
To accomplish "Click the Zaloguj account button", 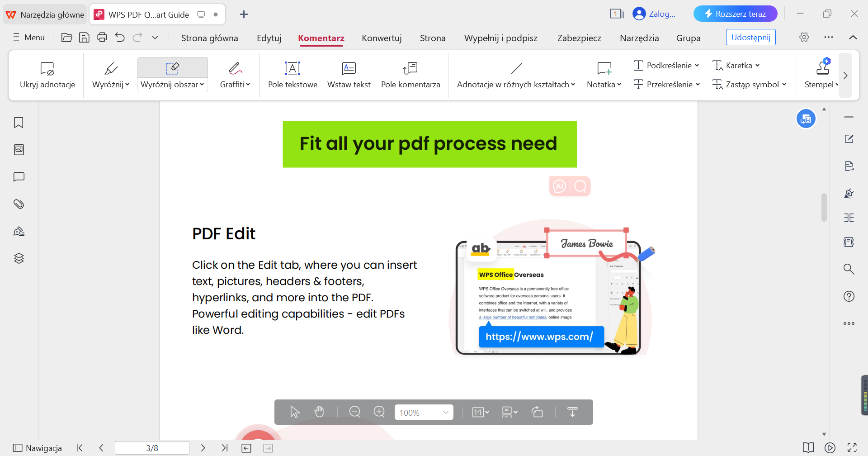I will (x=654, y=14).
